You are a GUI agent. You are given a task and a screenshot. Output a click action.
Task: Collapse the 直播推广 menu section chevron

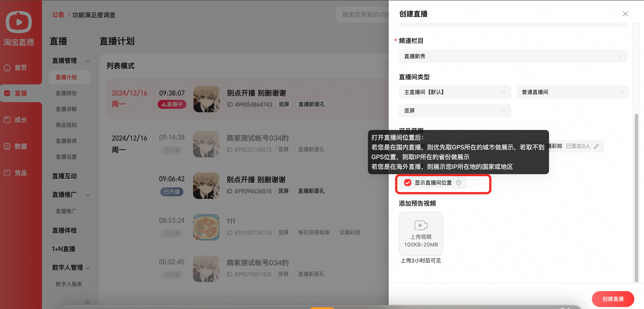click(x=87, y=195)
